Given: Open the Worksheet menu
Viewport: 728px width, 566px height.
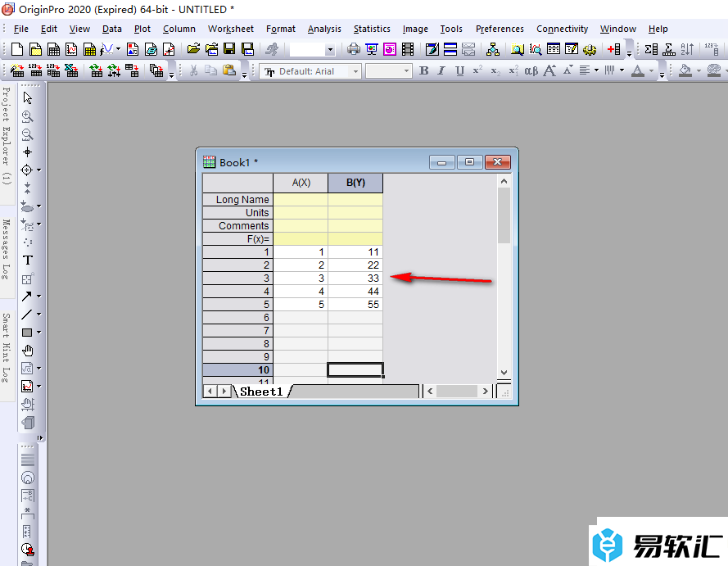Looking at the screenshot, I should 231,29.
